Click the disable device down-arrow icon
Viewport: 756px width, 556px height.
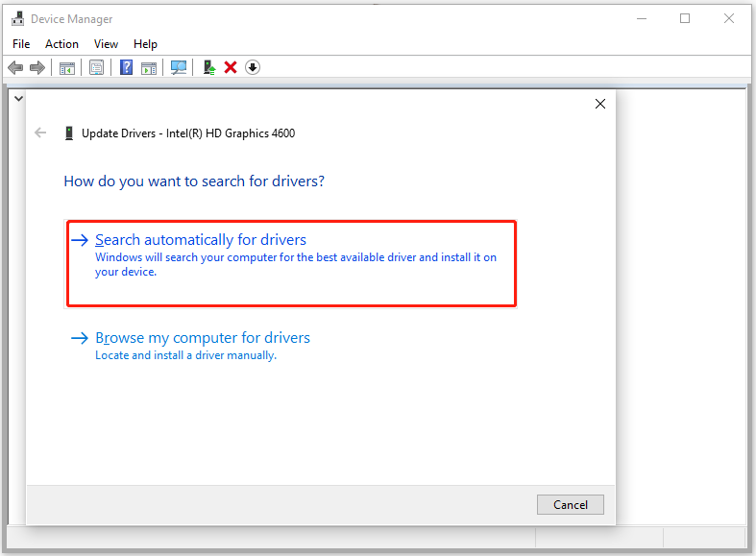253,67
